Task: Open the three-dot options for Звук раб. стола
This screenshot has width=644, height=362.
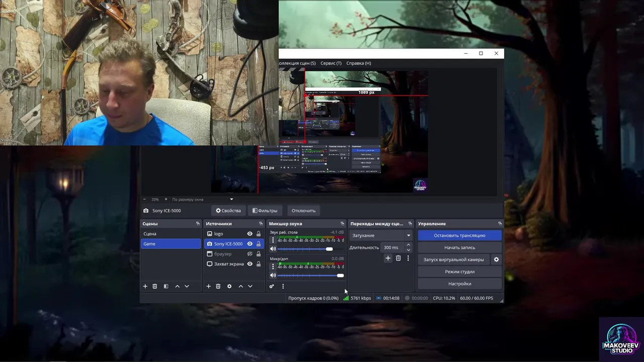Action: 273,240
